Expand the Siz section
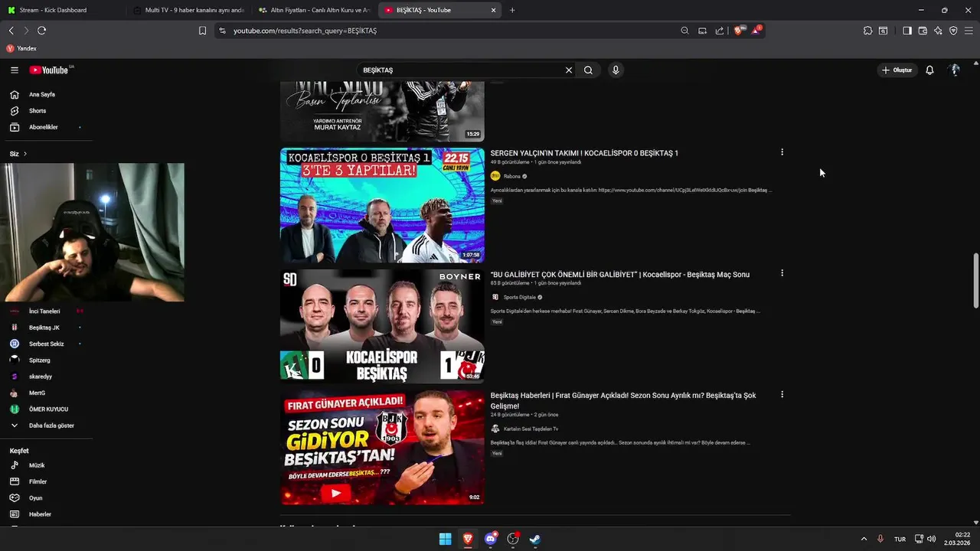This screenshot has height=551, width=980. point(18,154)
